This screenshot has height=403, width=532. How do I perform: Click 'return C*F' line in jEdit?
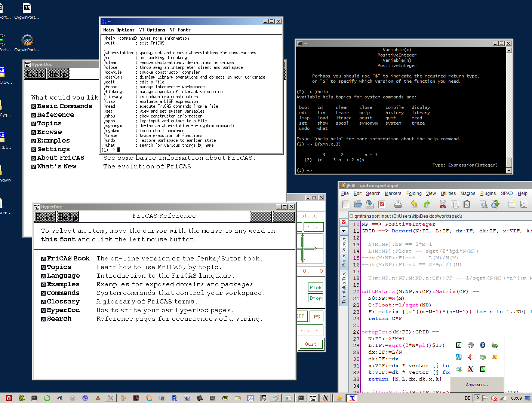point(385,318)
